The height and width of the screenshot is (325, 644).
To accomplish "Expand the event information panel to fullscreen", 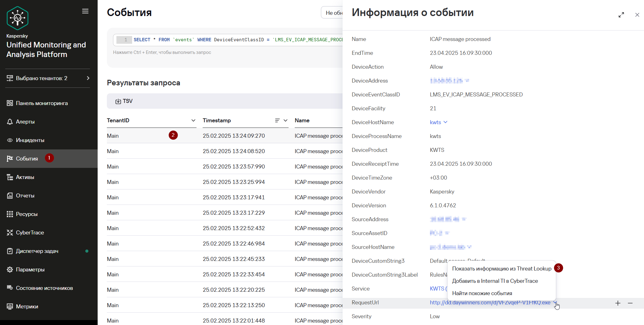I will coord(621,15).
